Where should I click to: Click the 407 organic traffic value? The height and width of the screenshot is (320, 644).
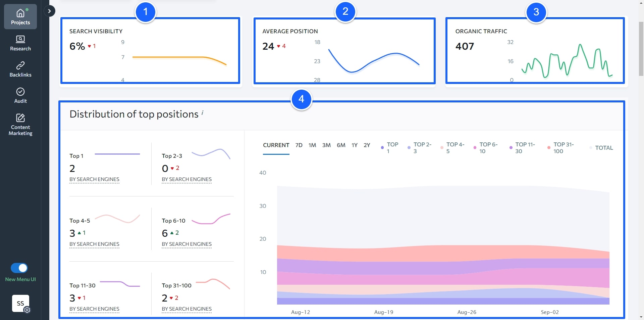click(x=465, y=46)
